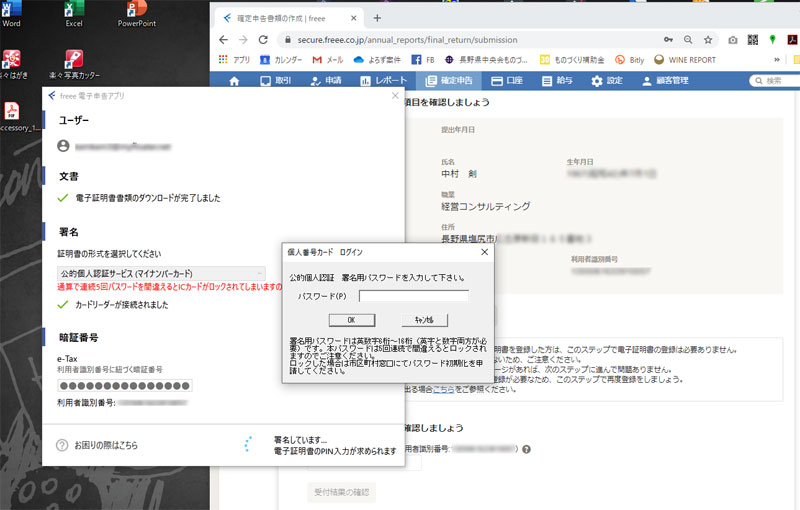Click the パスワード(P) input field

click(413, 296)
